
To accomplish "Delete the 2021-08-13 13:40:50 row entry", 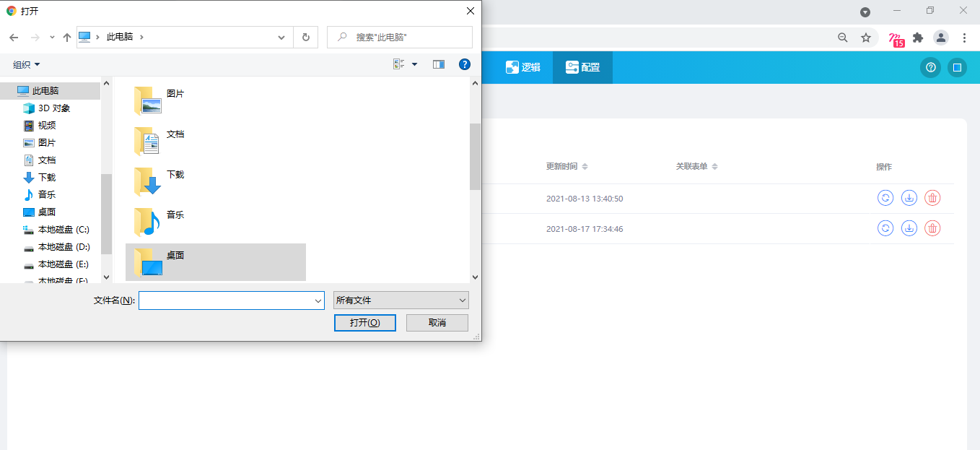I will [x=932, y=198].
